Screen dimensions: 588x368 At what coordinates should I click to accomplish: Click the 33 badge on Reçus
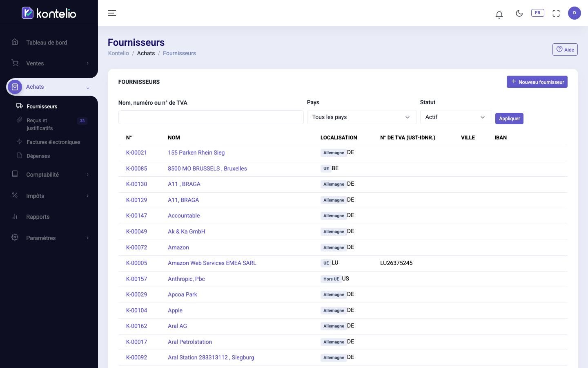point(82,121)
